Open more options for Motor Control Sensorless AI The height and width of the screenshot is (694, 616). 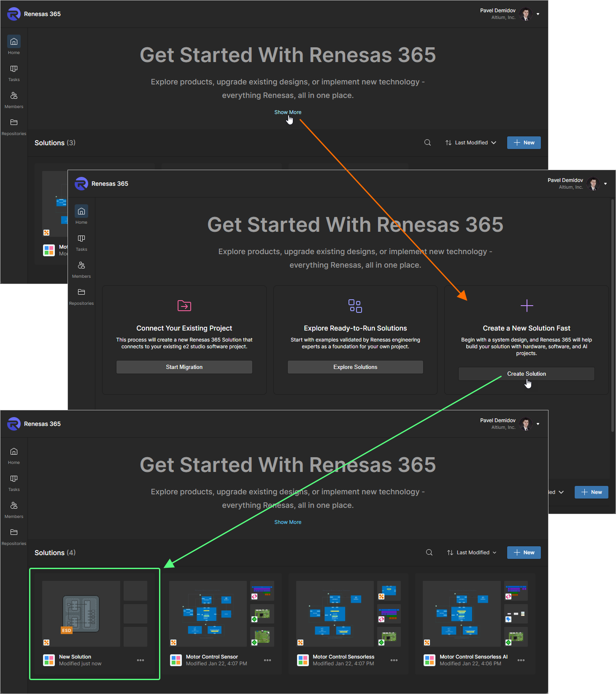pyautogui.click(x=521, y=660)
